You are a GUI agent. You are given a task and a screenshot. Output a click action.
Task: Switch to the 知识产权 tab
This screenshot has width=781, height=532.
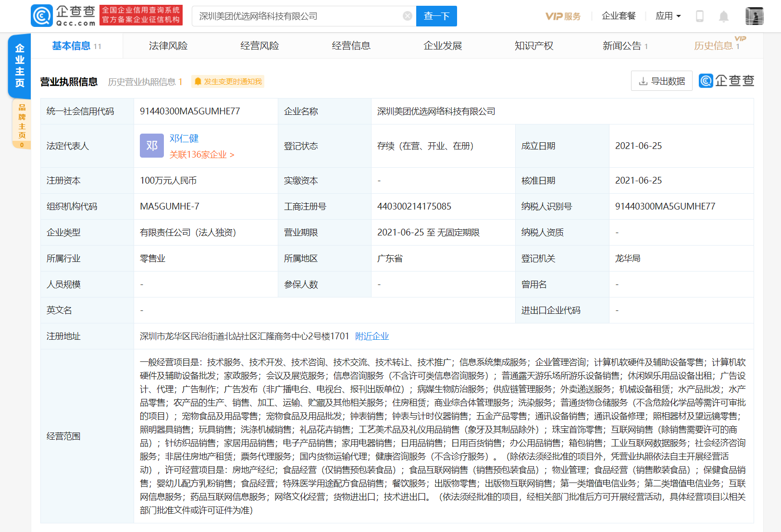click(x=533, y=46)
